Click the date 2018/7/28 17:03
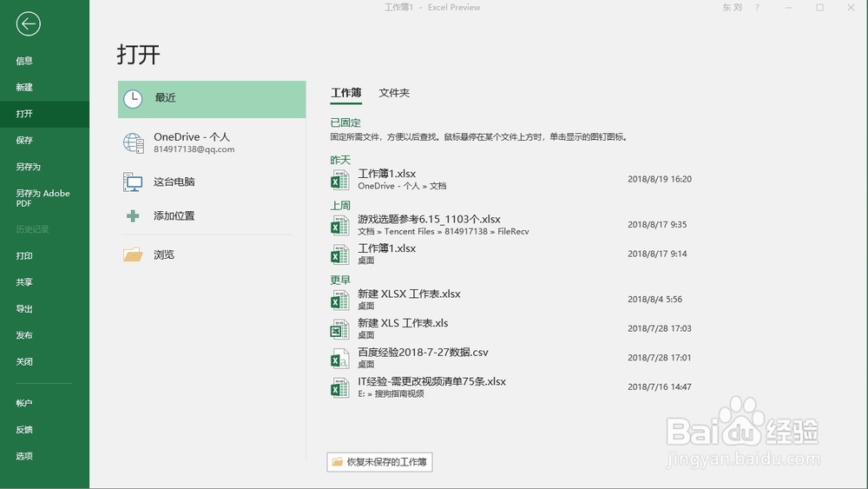868x489 pixels. pos(660,329)
